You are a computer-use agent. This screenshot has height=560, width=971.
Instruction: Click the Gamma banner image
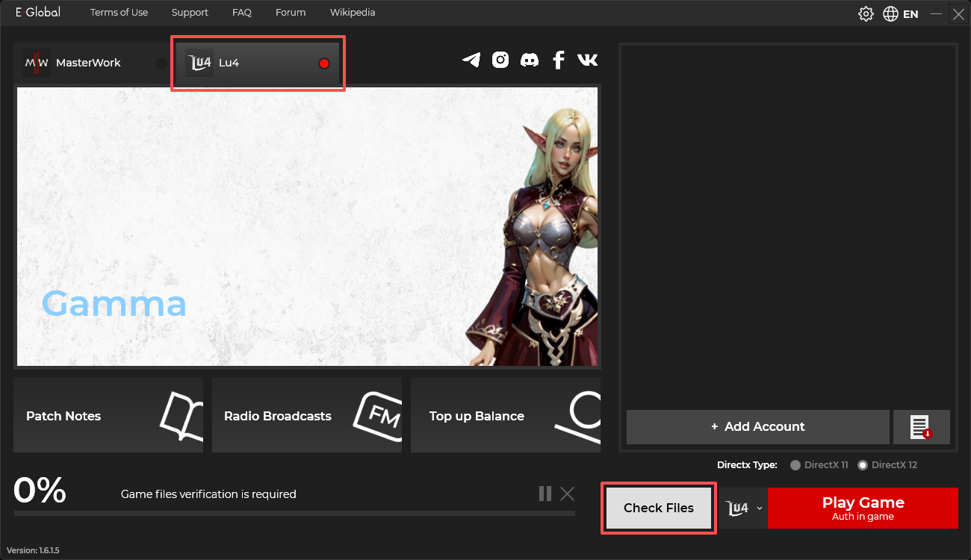[x=307, y=226]
